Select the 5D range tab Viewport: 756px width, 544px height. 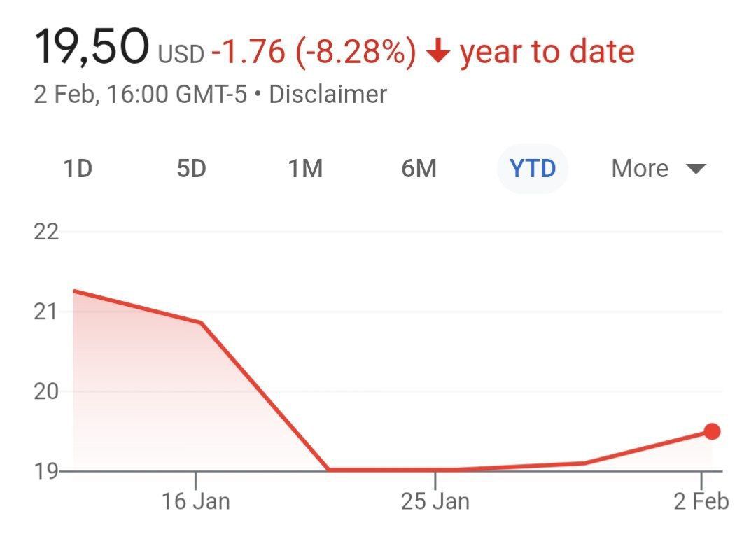click(191, 169)
